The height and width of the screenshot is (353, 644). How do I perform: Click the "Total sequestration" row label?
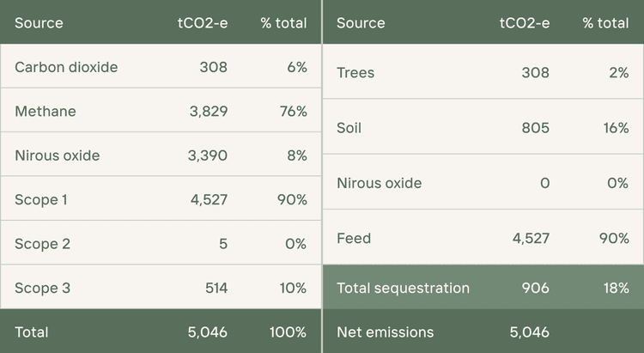pos(403,288)
